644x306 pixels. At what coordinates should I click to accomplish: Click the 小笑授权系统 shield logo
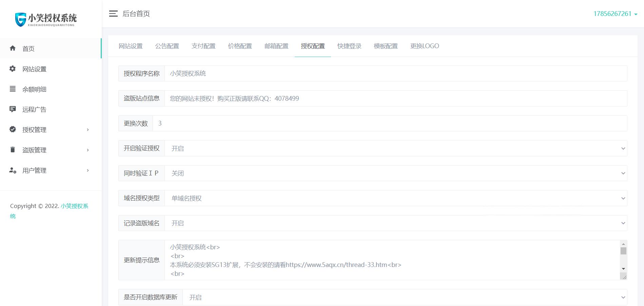tap(46, 19)
